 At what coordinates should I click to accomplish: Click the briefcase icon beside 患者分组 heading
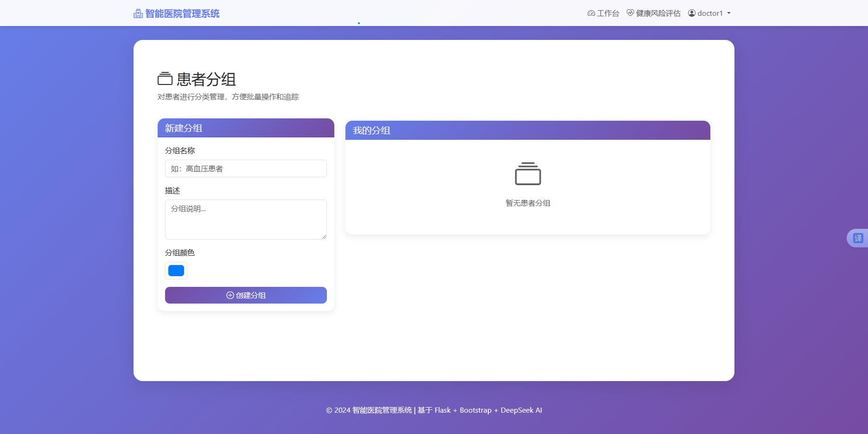pos(165,79)
